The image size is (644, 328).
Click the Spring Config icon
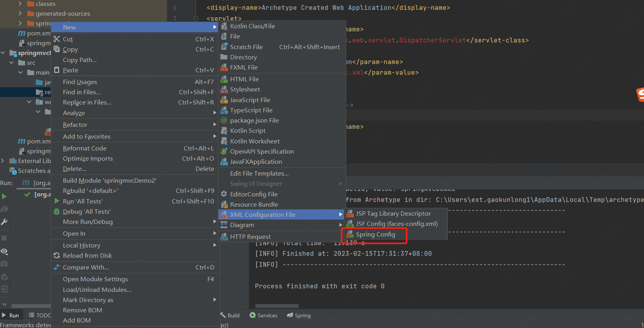pyautogui.click(x=350, y=235)
